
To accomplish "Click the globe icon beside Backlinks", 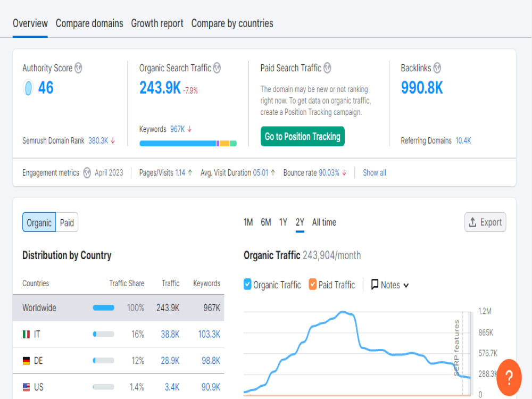I will [x=437, y=68].
